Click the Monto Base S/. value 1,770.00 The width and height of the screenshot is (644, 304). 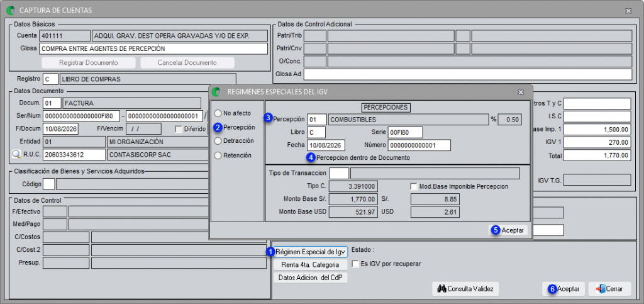point(353,200)
